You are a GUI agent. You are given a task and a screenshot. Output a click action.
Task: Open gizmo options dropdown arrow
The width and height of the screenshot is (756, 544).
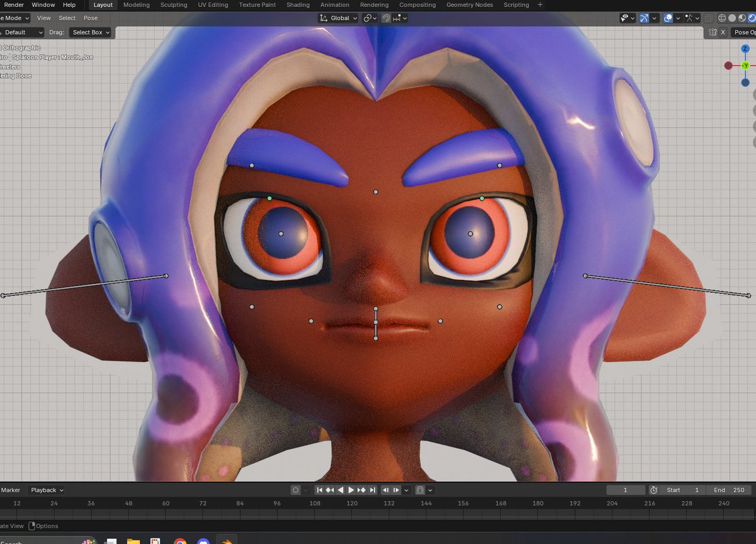coord(655,18)
